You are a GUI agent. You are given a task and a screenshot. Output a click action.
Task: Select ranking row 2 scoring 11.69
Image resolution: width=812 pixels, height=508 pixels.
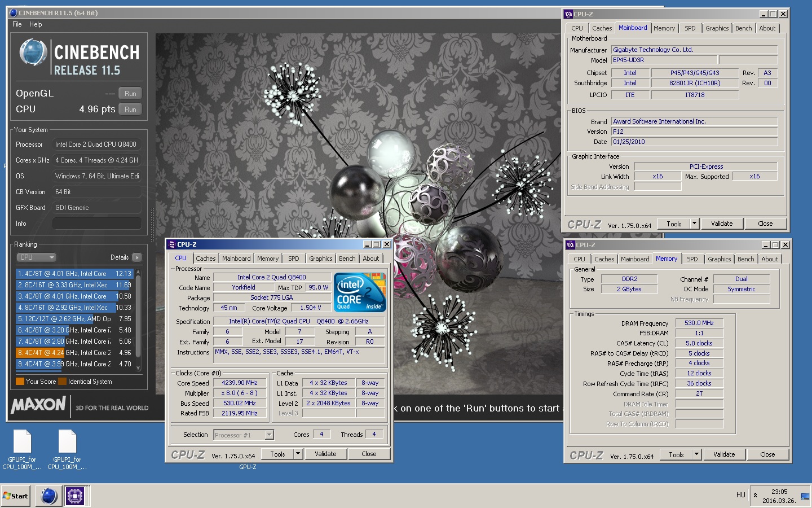(x=74, y=285)
